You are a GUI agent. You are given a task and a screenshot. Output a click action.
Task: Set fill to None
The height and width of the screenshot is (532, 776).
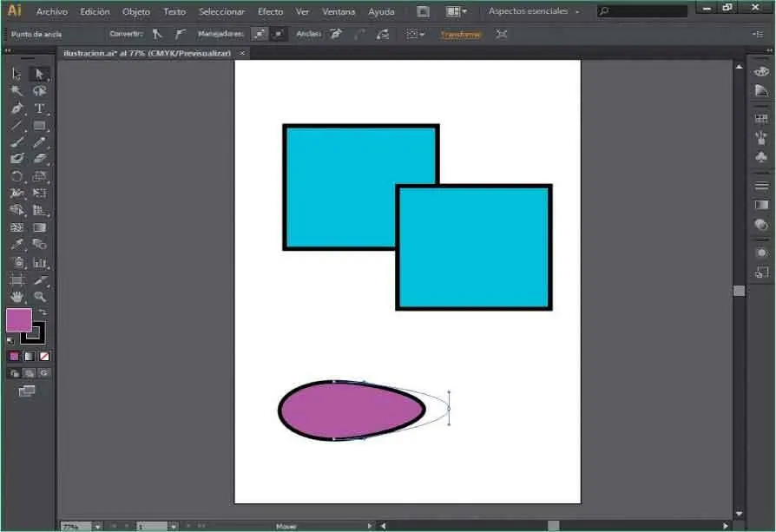pyautogui.click(x=44, y=357)
